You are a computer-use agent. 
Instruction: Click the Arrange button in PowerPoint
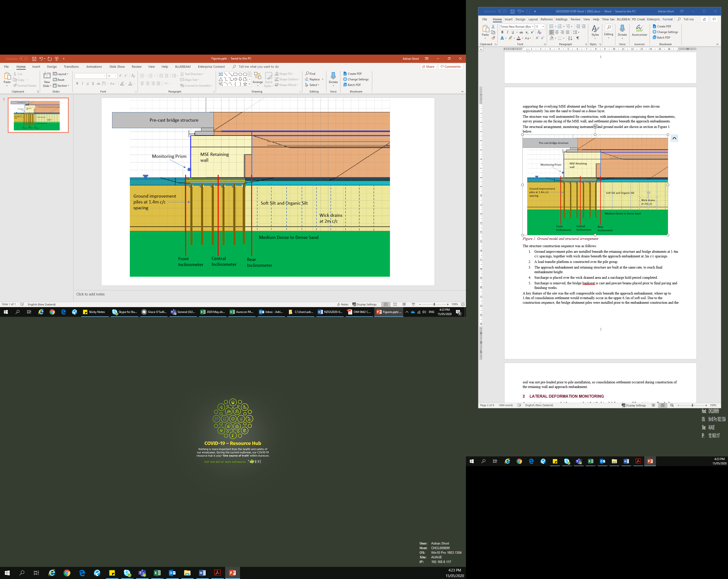[x=257, y=78]
